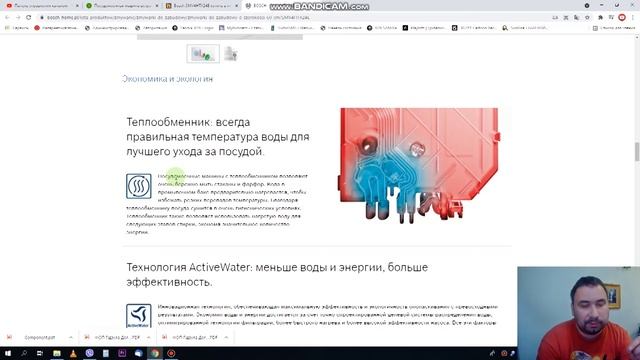Expand options for the third PDF download
The width and height of the screenshot is (640, 360).
point(226,337)
